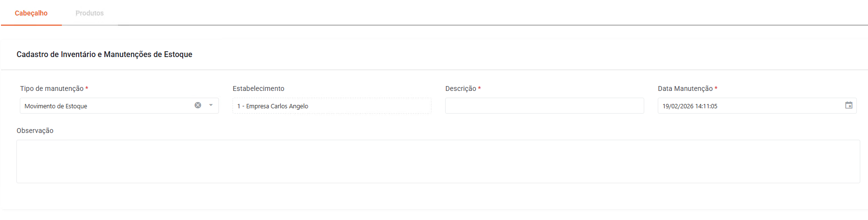
Task: Click the Data Manutenção label
Action: [685, 88]
